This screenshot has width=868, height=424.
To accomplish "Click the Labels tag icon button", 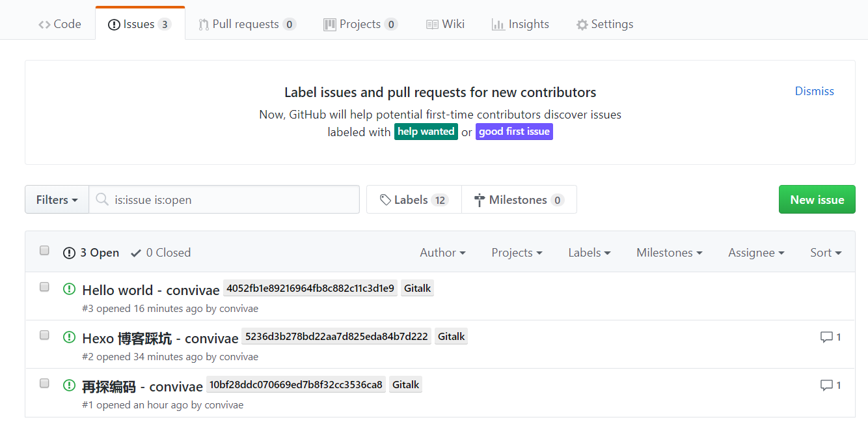I will pos(386,200).
